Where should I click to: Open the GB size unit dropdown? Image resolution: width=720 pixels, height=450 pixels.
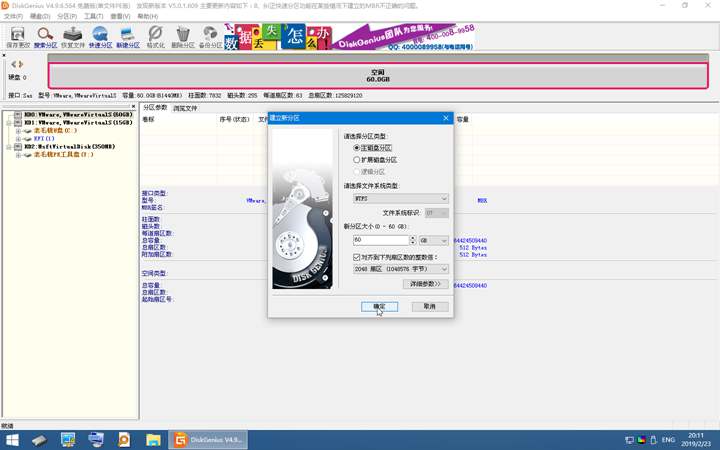tap(433, 240)
